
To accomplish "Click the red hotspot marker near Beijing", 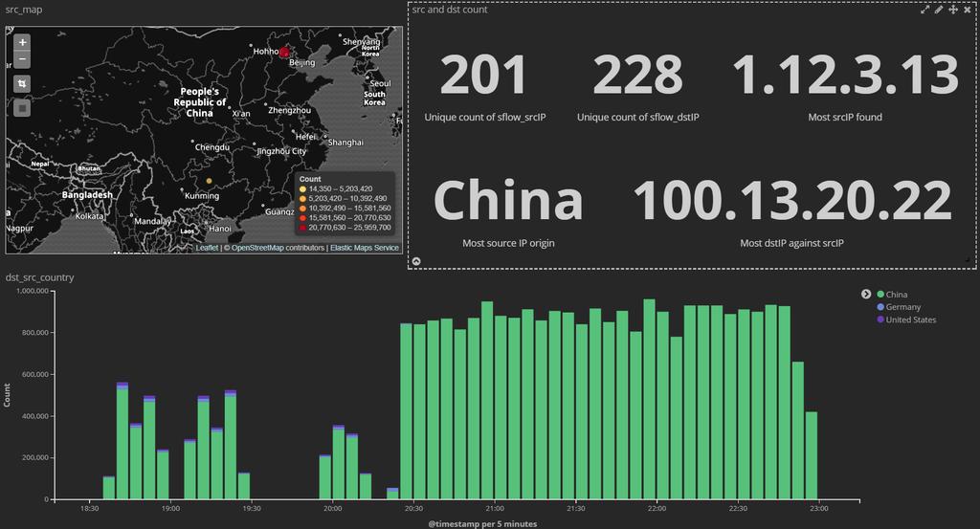I will (284, 53).
